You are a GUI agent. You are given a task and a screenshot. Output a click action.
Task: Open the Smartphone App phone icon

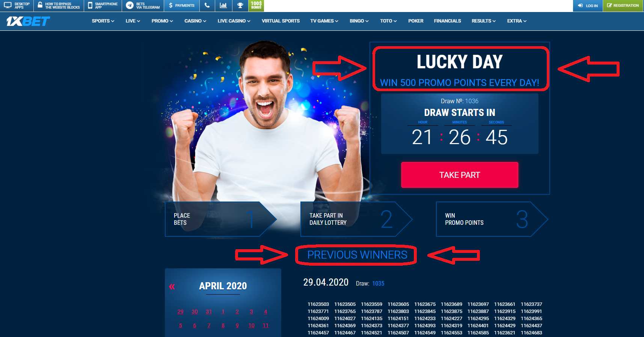tap(90, 5)
